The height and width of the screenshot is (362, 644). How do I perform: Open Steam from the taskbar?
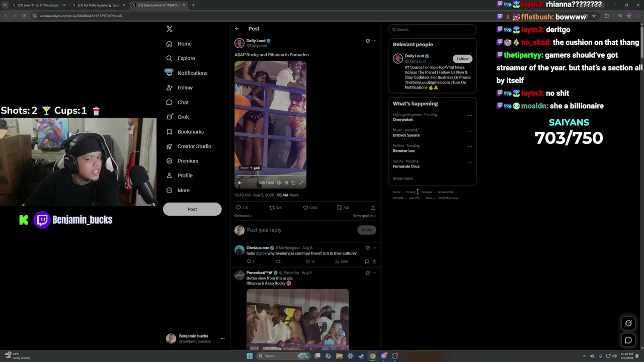361,356
